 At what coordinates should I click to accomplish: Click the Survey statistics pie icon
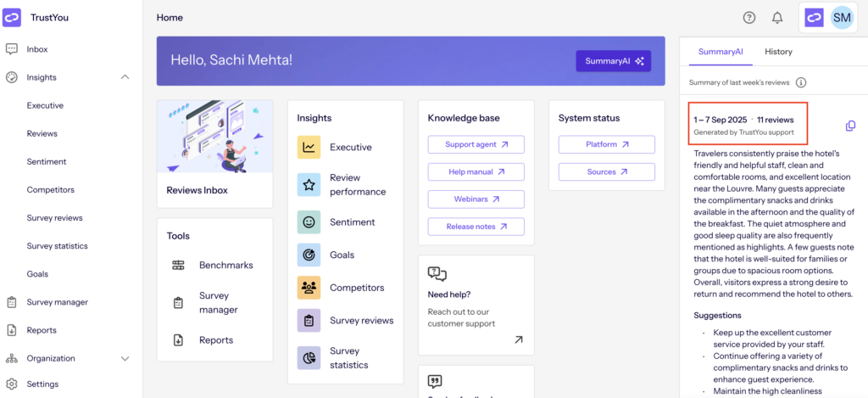click(309, 358)
